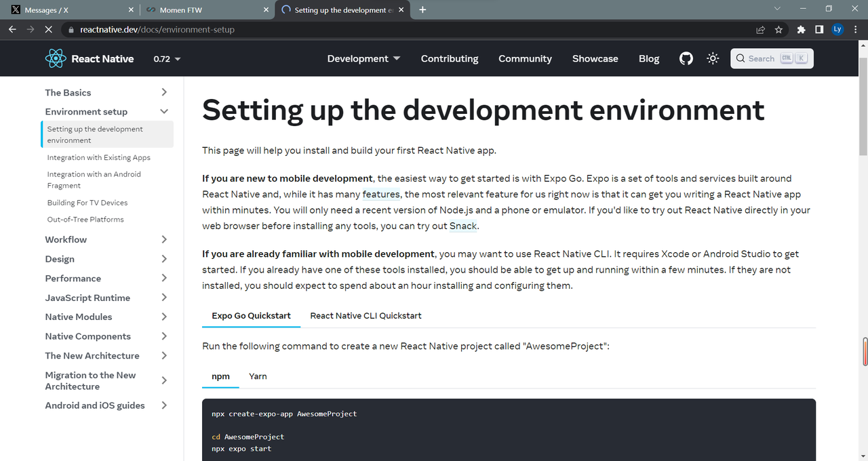Click the Search docs field

772,59
